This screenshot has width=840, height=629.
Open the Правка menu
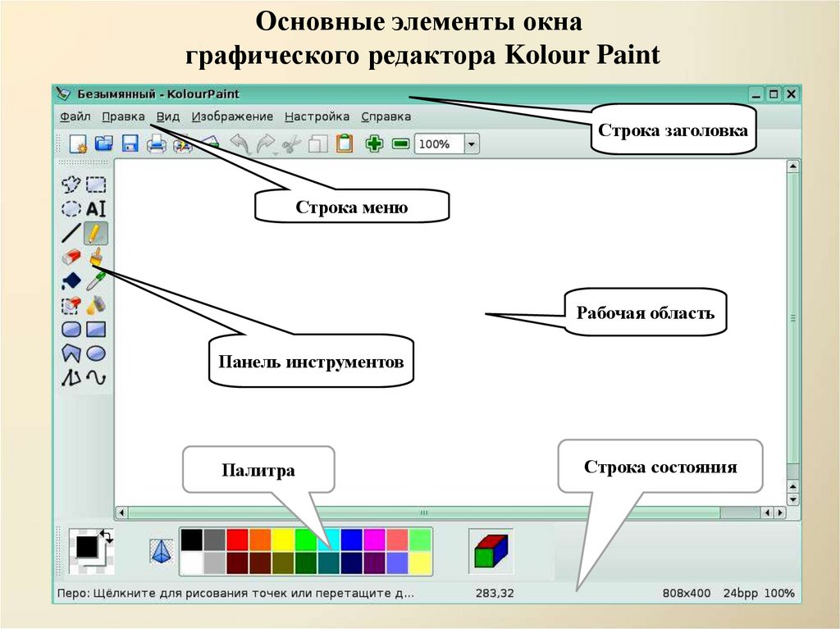pyautogui.click(x=123, y=116)
